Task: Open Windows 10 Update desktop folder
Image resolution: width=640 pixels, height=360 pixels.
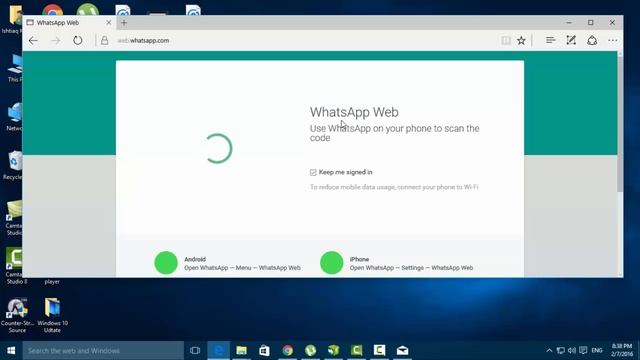Action: [53, 316]
